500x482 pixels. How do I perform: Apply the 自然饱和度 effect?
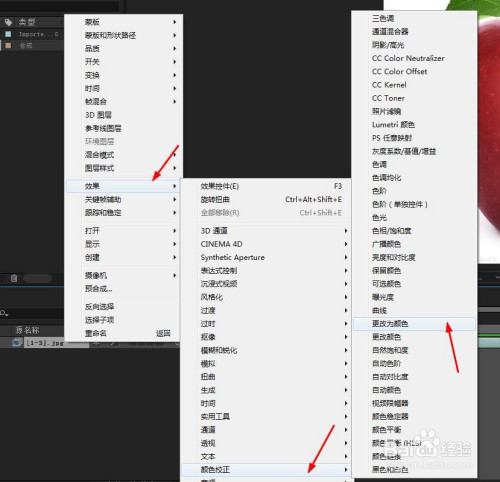tap(414, 350)
